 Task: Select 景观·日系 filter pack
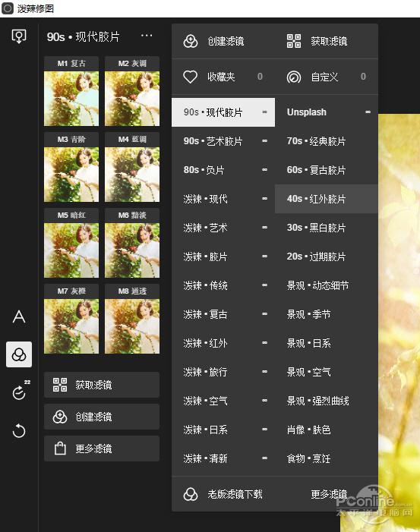click(x=327, y=343)
